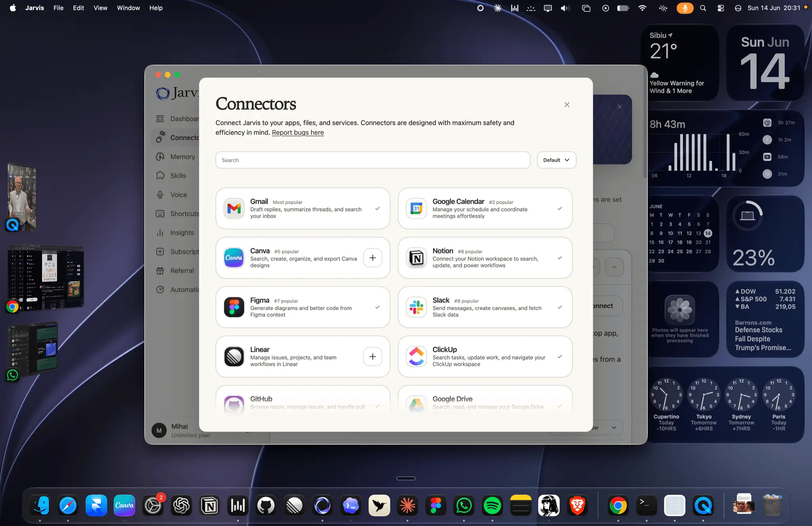Collapse the section with the up chevron

tap(614, 267)
